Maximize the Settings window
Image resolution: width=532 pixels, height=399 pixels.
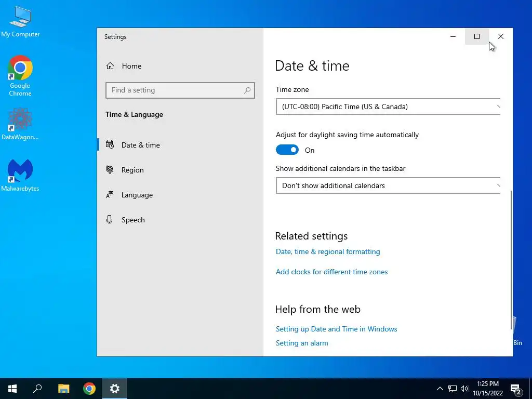(477, 36)
